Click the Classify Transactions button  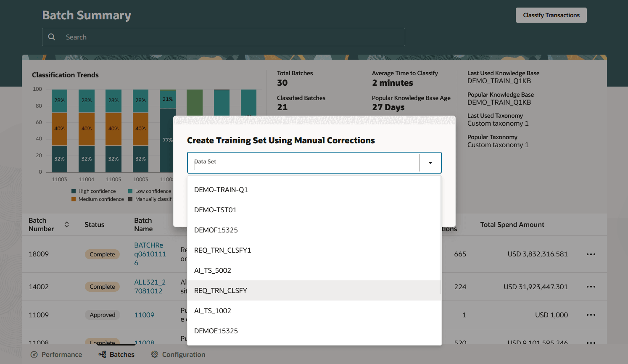coord(551,15)
